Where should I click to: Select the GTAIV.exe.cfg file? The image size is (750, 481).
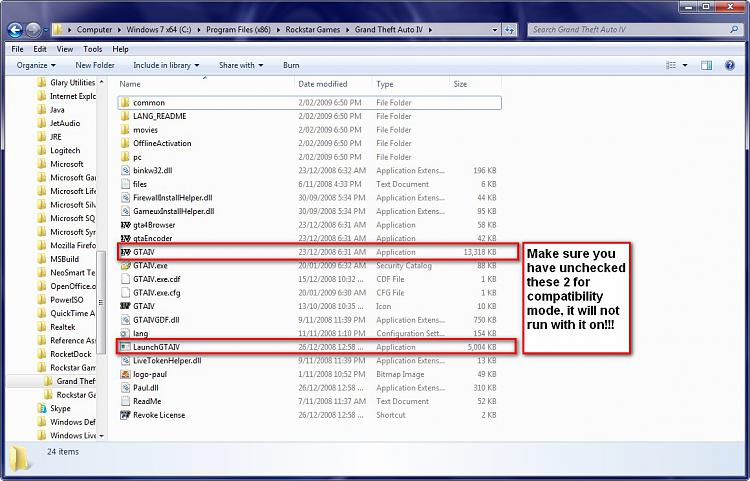309,293
